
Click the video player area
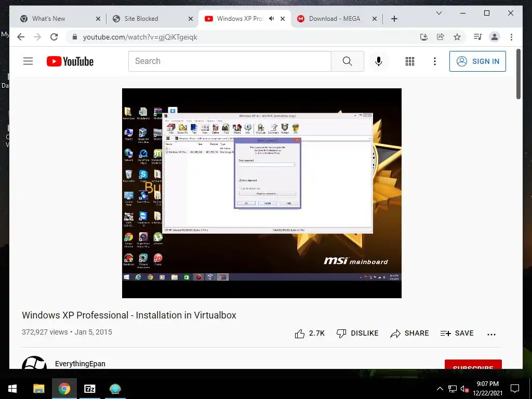[x=262, y=193]
